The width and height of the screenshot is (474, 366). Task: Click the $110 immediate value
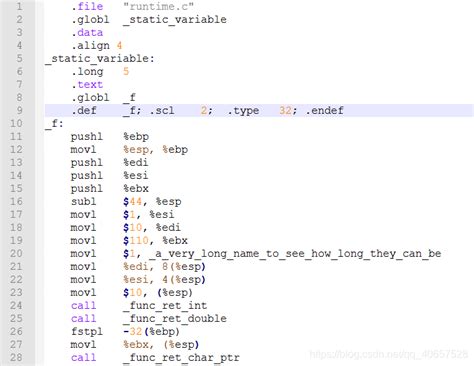coord(136,240)
